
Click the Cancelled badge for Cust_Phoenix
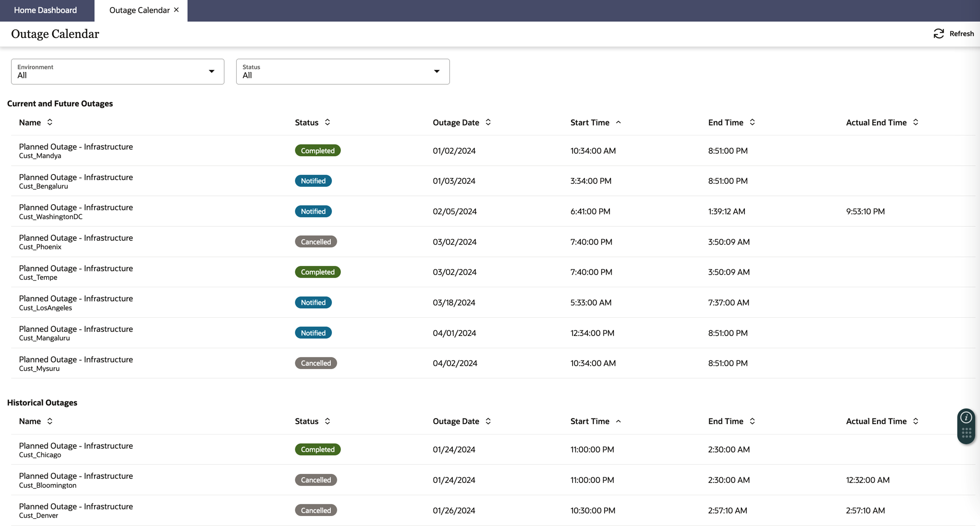click(x=316, y=242)
